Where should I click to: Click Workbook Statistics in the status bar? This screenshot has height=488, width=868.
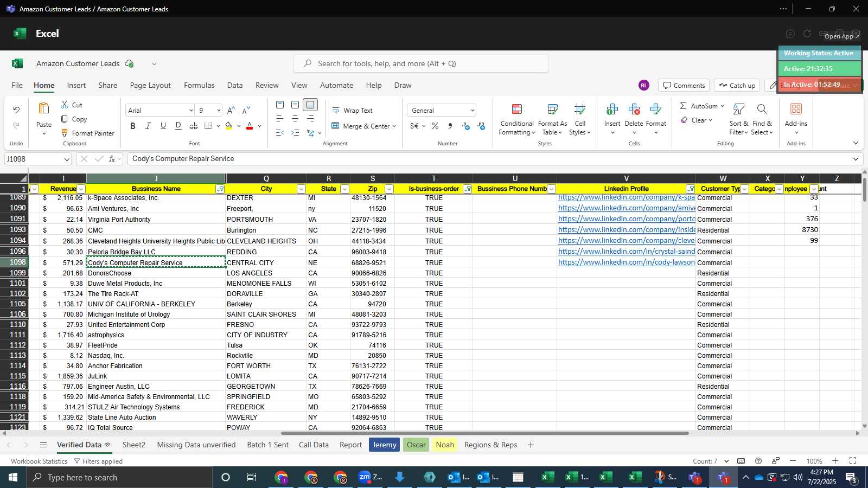39,461
